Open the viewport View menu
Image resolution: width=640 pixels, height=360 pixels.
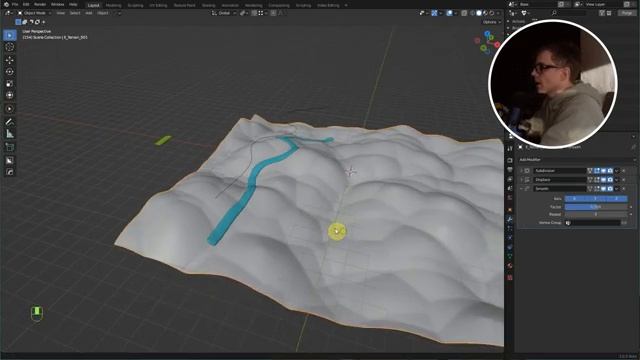[x=60, y=13]
